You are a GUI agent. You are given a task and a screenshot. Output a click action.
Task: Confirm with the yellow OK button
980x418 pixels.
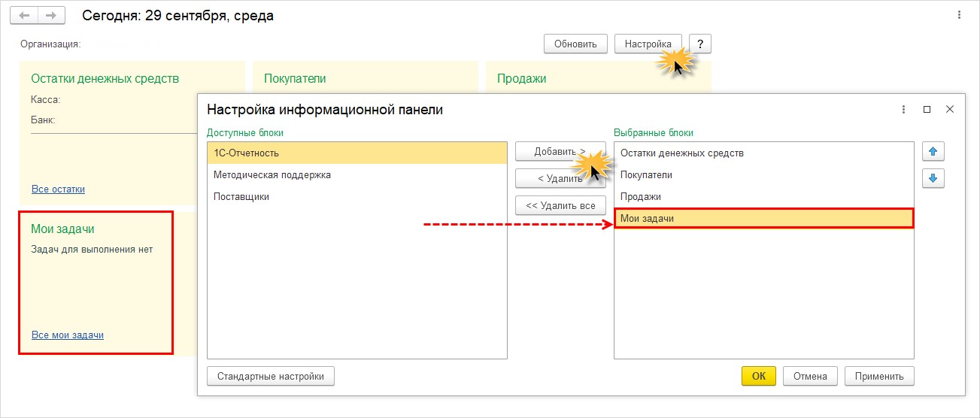click(759, 377)
